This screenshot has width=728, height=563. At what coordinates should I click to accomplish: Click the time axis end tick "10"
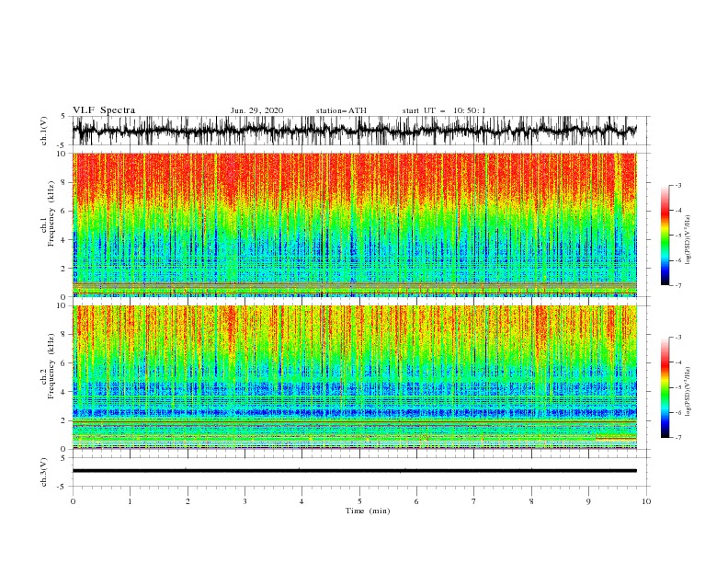[x=646, y=501]
